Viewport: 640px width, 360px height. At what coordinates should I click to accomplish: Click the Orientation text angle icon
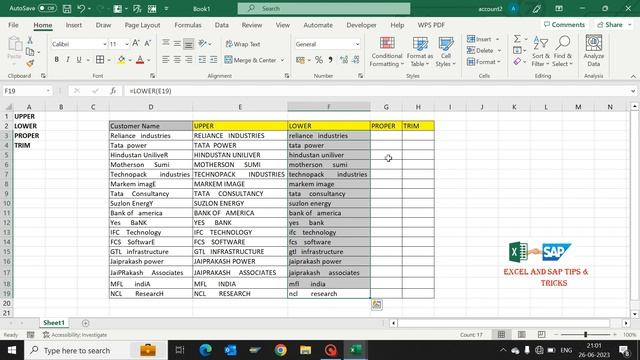coord(202,43)
